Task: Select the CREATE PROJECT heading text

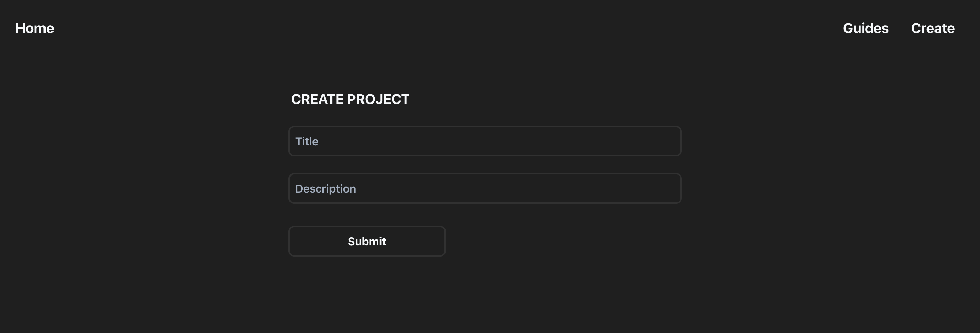Action: click(350, 99)
